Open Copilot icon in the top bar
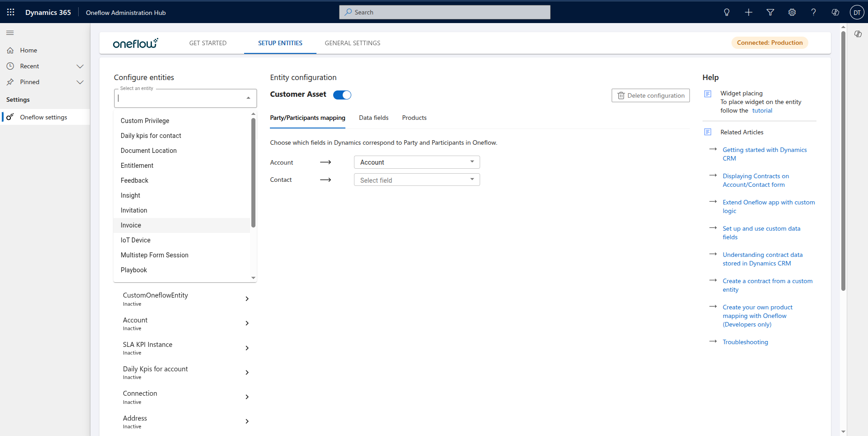Viewport: 868px width, 436px height. pos(835,12)
